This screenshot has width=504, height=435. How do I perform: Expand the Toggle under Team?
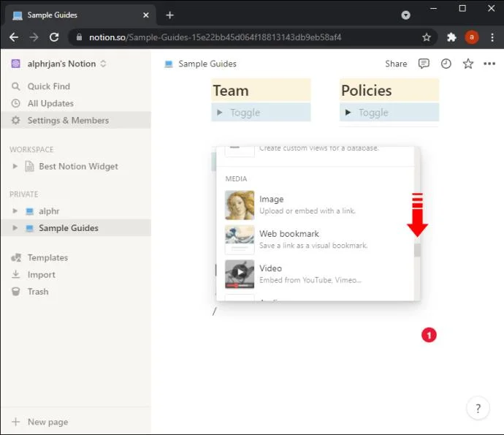220,113
